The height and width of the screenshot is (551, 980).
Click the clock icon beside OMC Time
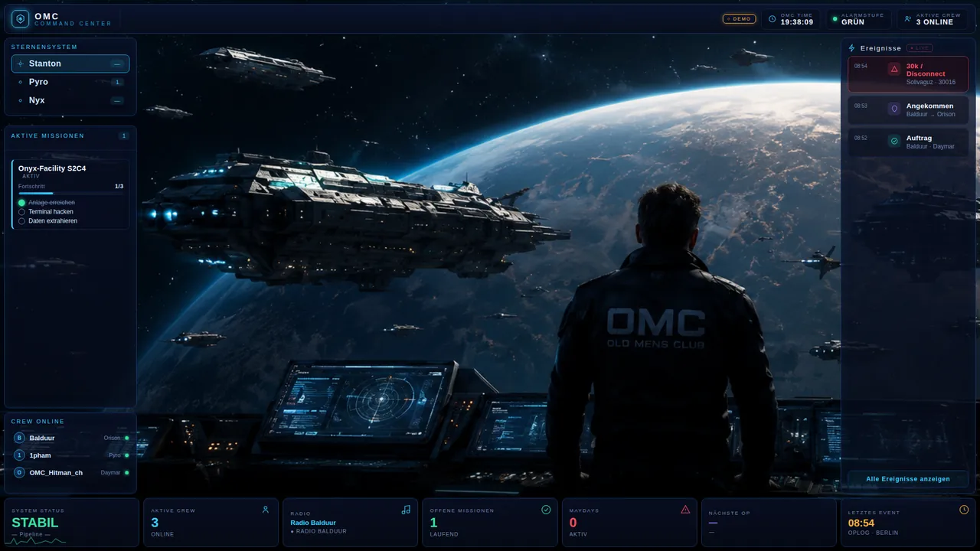point(772,19)
